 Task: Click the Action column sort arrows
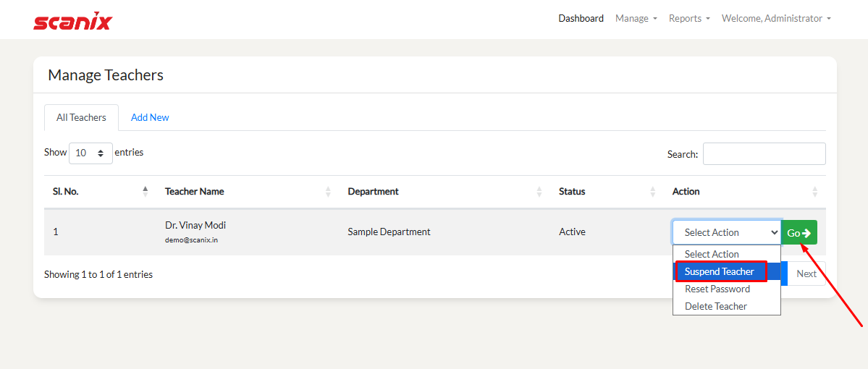814,192
